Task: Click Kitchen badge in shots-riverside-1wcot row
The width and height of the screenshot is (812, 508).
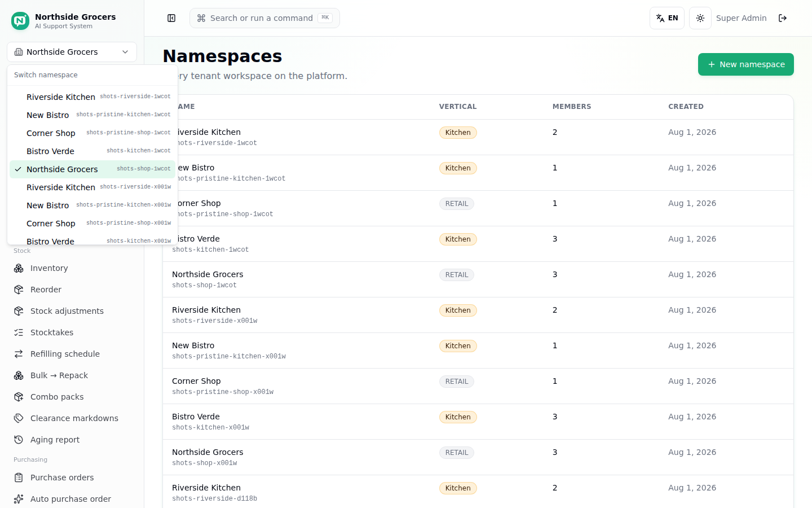Action: tap(458, 133)
